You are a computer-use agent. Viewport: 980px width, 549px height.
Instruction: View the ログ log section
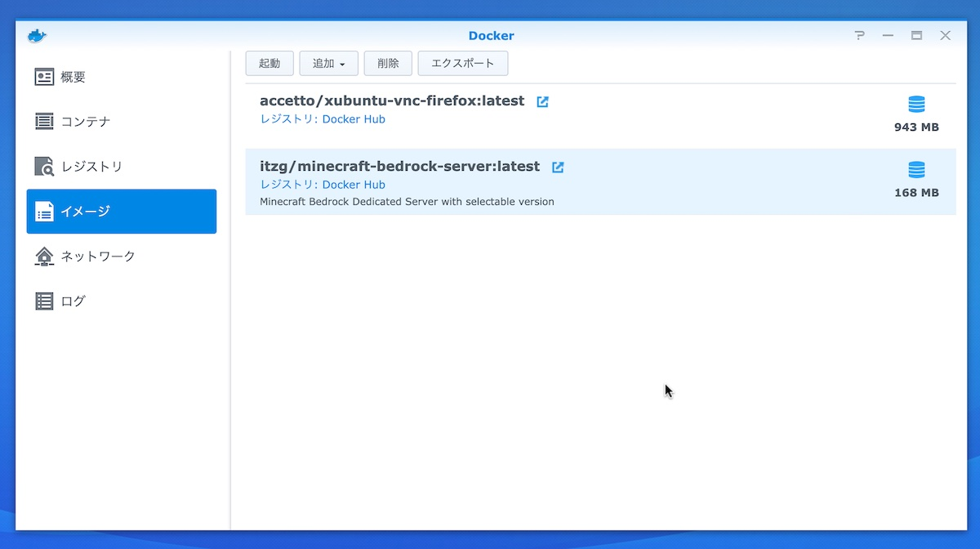click(x=122, y=301)
